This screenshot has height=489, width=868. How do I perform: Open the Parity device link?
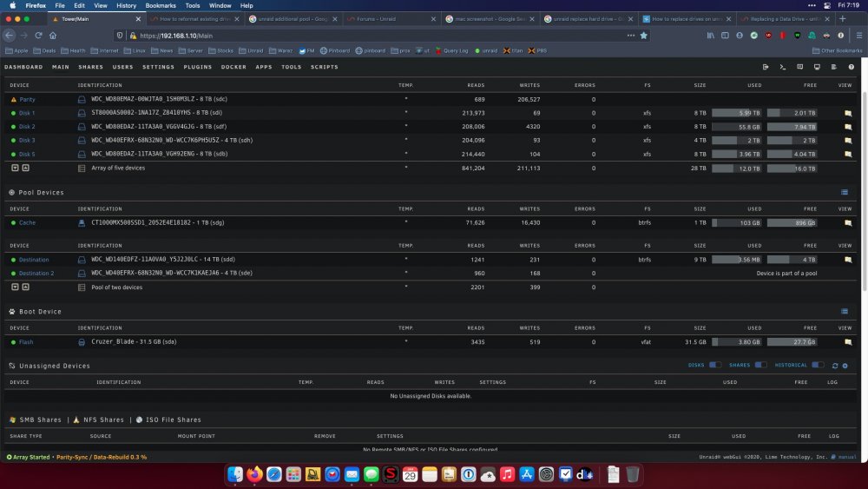tap(27, 100)
